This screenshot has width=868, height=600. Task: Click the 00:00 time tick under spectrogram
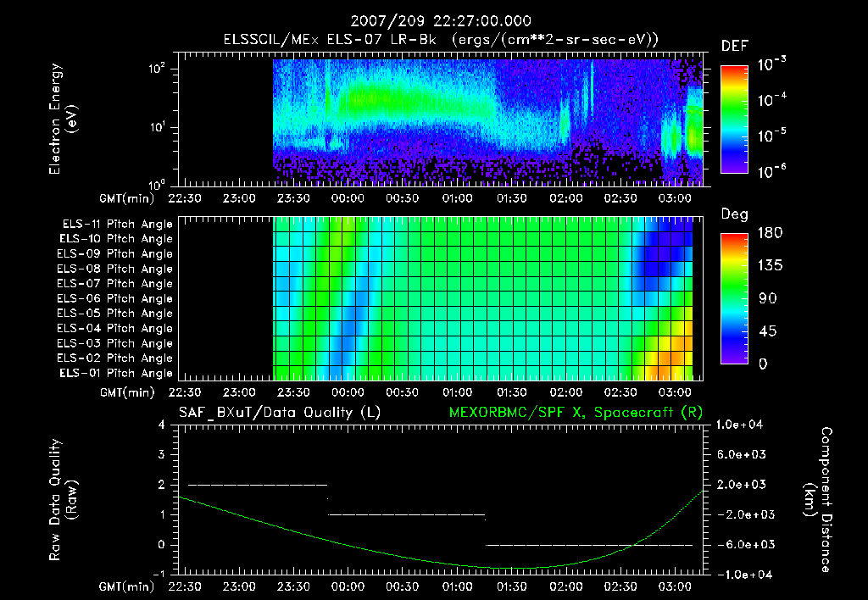tap(348, 198)
